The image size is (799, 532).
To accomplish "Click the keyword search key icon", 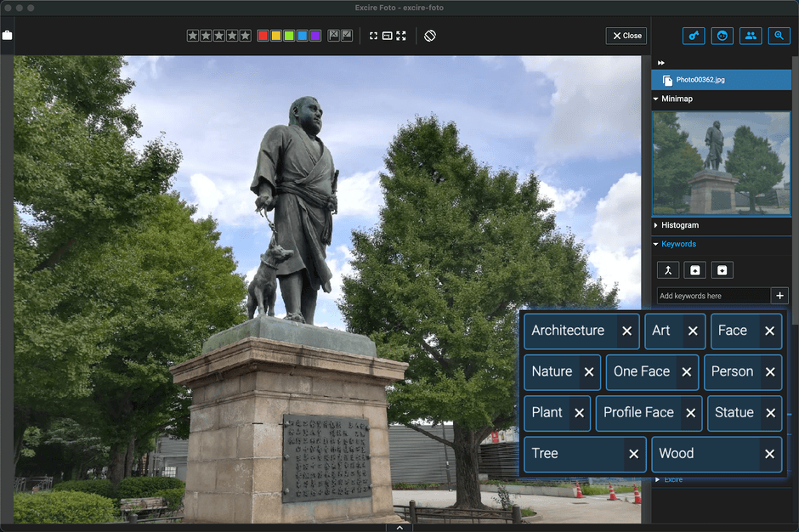I will coord(694,36).
